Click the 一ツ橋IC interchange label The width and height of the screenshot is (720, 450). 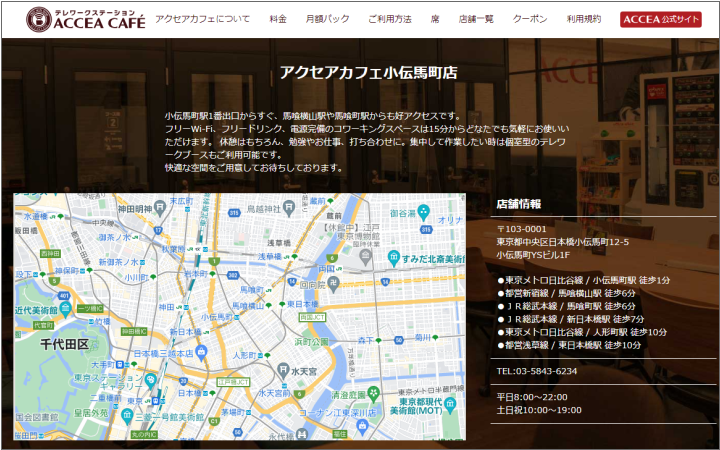pos(90,308)
